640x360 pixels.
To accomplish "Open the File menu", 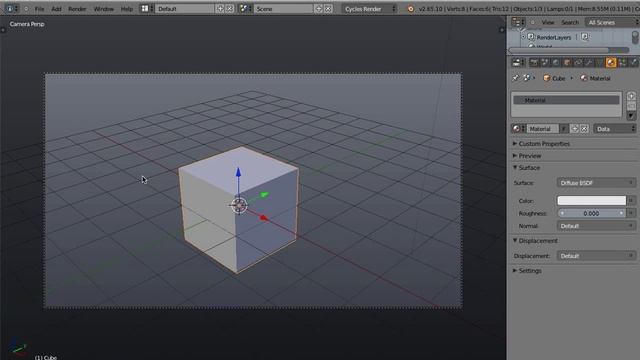I will [39, 9].
